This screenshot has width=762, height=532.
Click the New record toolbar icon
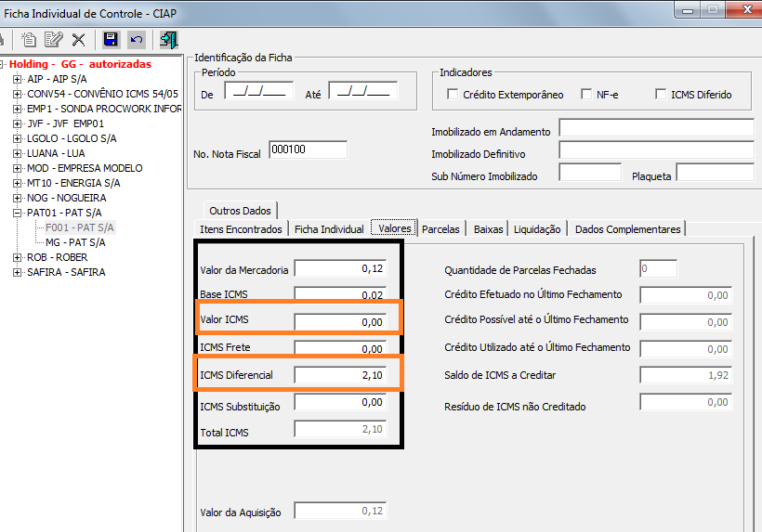pyautogui.click(x=30, y=40)
